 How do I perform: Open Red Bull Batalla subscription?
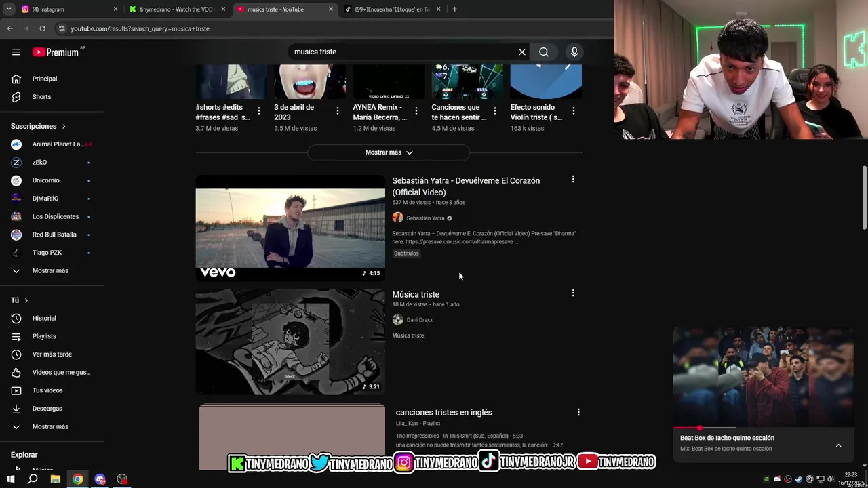(x=52, y=235)
